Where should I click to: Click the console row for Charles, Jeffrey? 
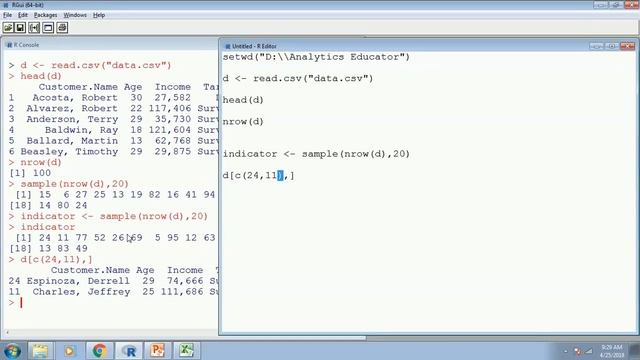[x=113, y=292]
